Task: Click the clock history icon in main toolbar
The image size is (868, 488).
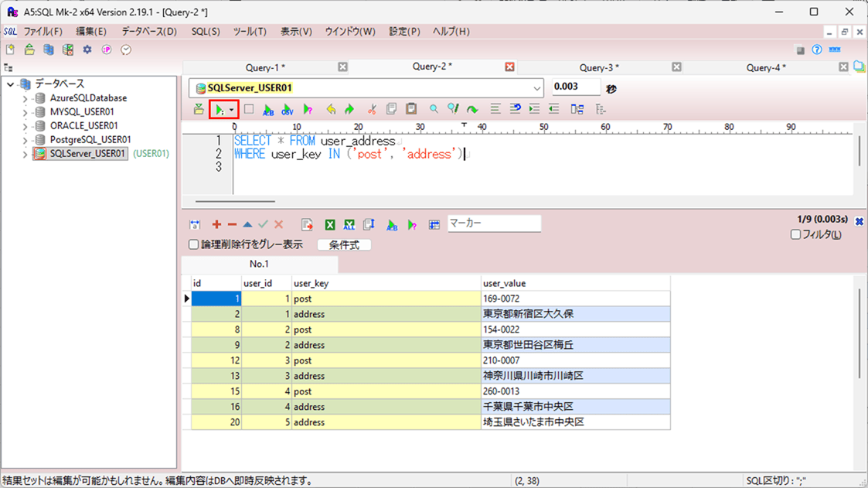Action: pos(126,50)
